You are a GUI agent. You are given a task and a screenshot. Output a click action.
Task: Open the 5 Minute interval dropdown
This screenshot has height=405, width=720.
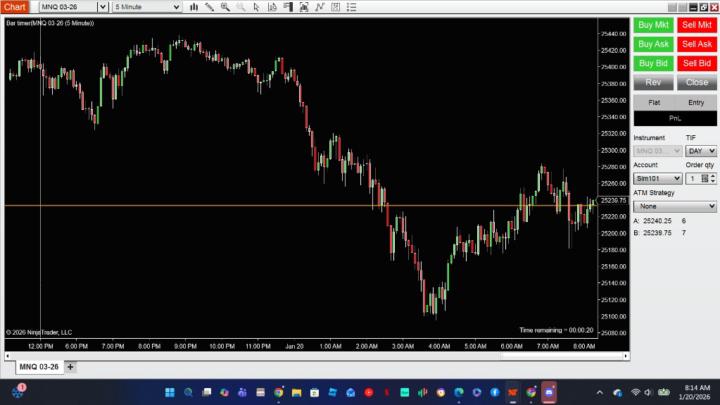[176, 7]
